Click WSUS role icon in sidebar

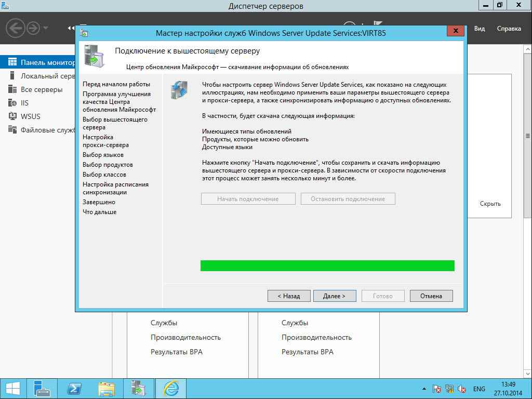pos(12,116)
